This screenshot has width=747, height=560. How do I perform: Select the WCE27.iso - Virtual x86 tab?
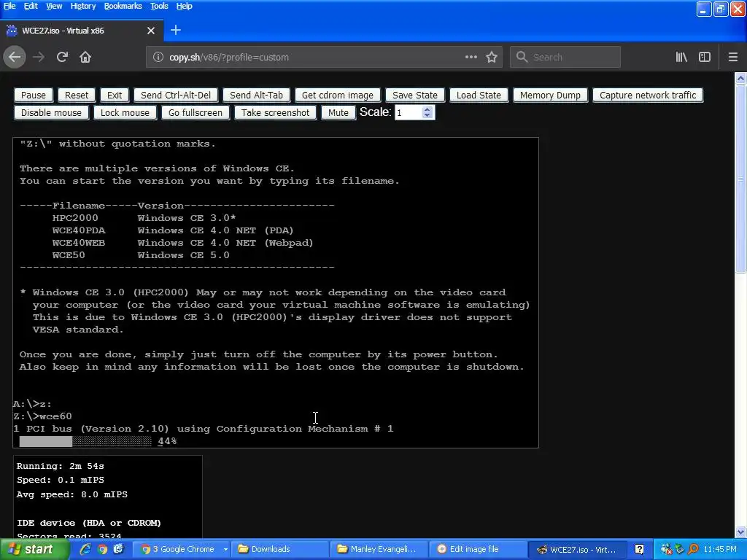[x=81, y=31]
